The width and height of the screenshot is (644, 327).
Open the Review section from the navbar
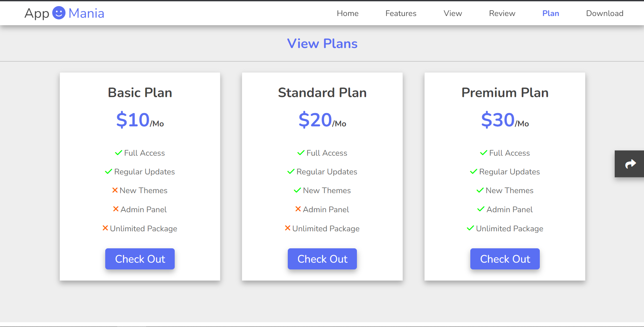click(502, 13)
